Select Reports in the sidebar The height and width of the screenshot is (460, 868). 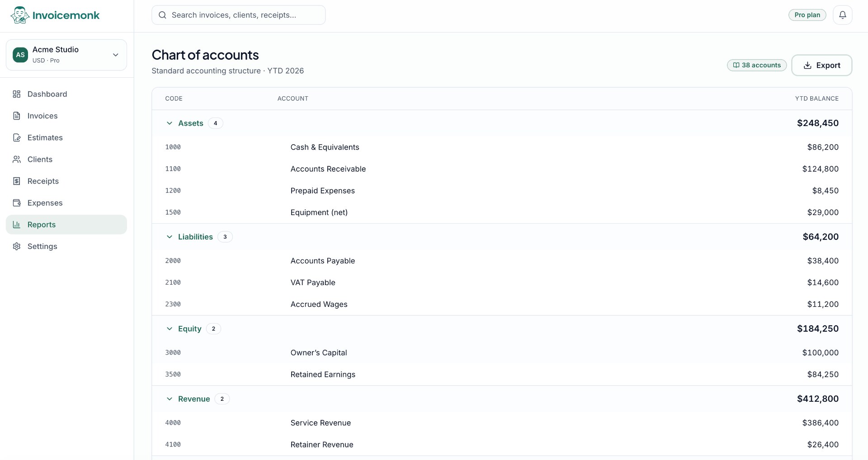pyautogui.click(x=66, y=225)
